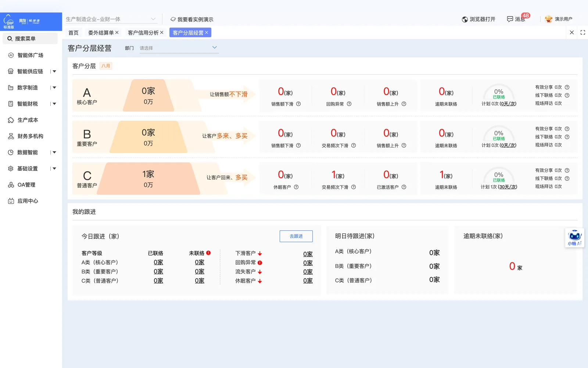The height and width of the screenshot is (368, 588).
Task: Click C类 未联络 0家 link
Action: (x=200, y=281)
